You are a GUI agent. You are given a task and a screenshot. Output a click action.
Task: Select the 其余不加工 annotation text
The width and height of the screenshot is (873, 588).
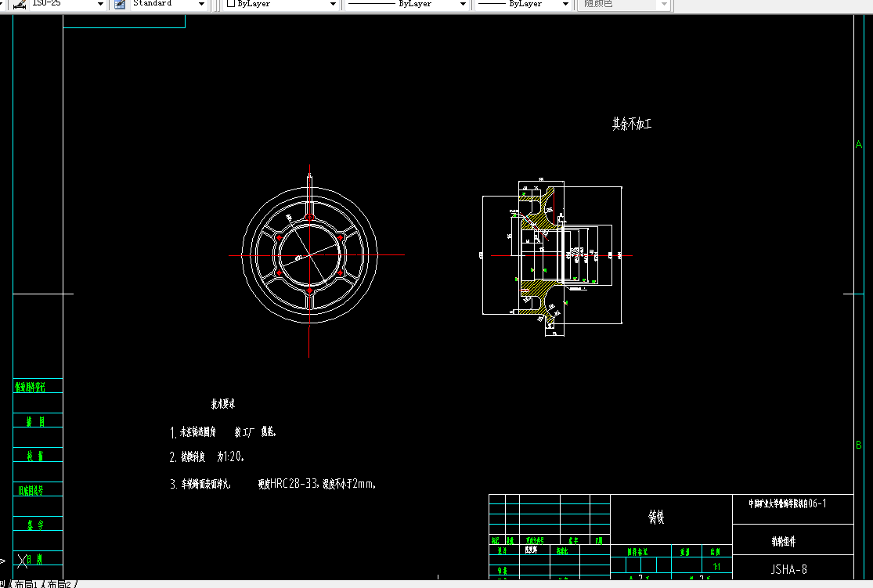(631, 124)
